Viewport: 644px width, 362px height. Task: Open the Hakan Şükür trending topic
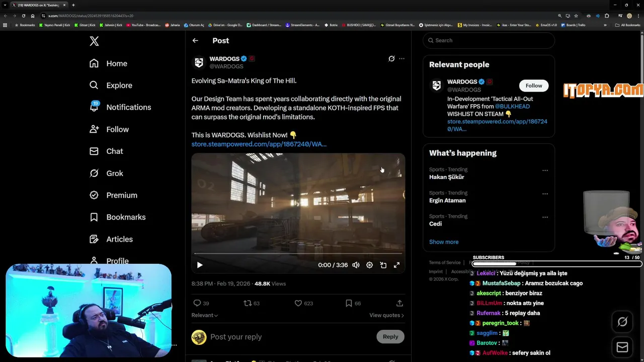[447, 177]
